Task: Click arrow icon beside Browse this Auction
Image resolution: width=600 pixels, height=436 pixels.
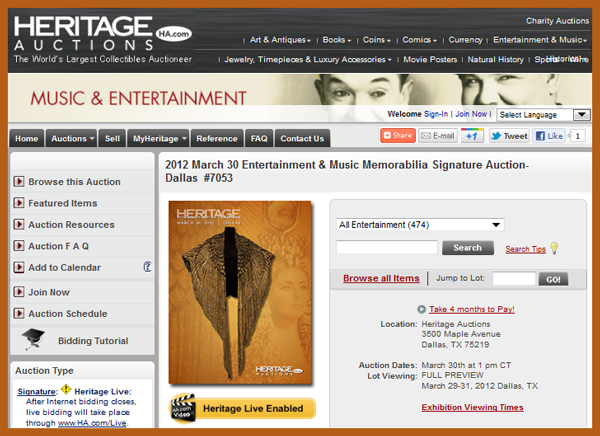Action: point(19,181)
